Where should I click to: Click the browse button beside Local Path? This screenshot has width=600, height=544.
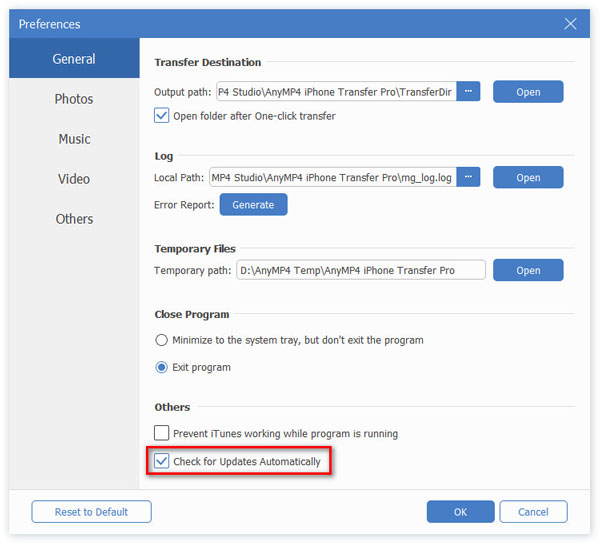coord(470,178)
